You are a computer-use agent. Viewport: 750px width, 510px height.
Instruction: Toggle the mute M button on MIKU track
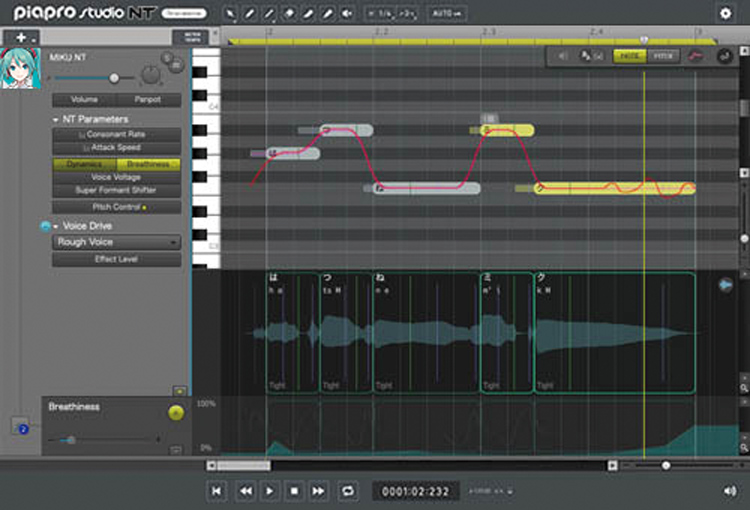[176, 66]
